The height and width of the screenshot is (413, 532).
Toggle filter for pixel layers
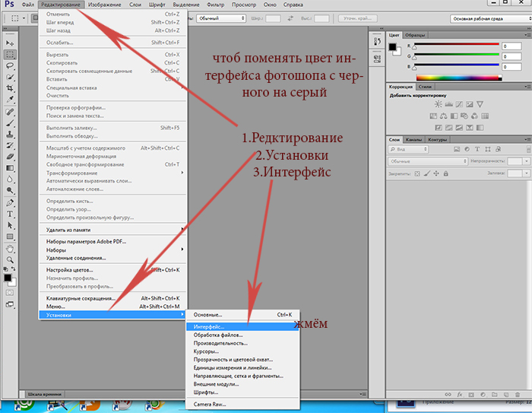(457, 149)
